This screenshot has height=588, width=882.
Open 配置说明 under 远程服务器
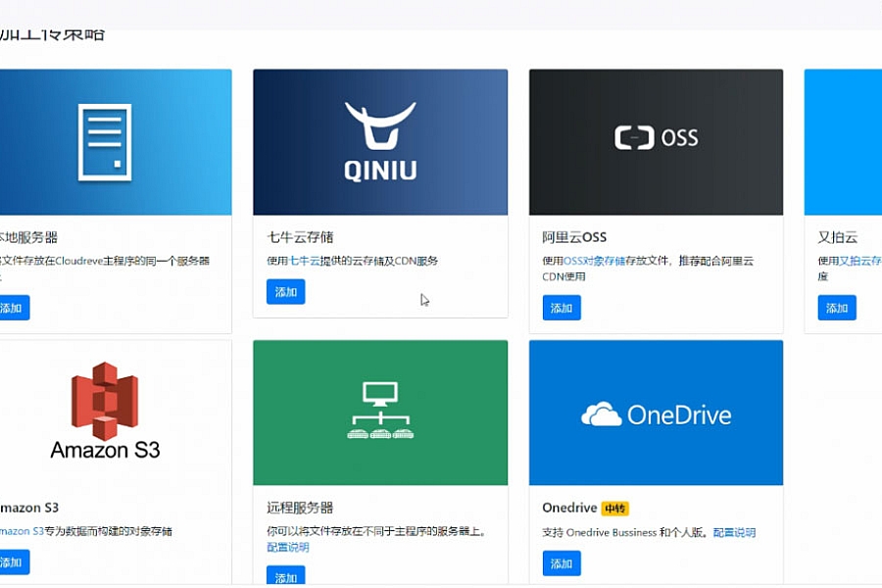click(287, 547)
